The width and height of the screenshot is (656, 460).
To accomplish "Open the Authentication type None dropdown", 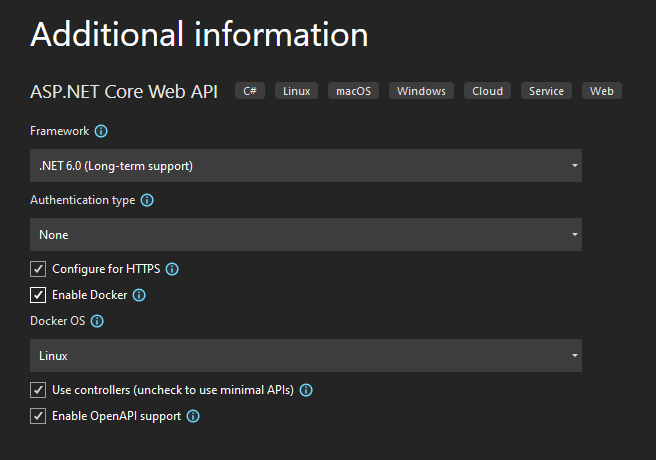I will pyautogui.click(x=306, y=235).
